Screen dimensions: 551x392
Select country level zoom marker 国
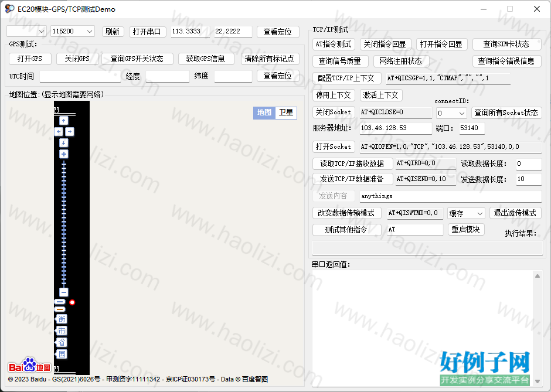click(x=62, y=354)
